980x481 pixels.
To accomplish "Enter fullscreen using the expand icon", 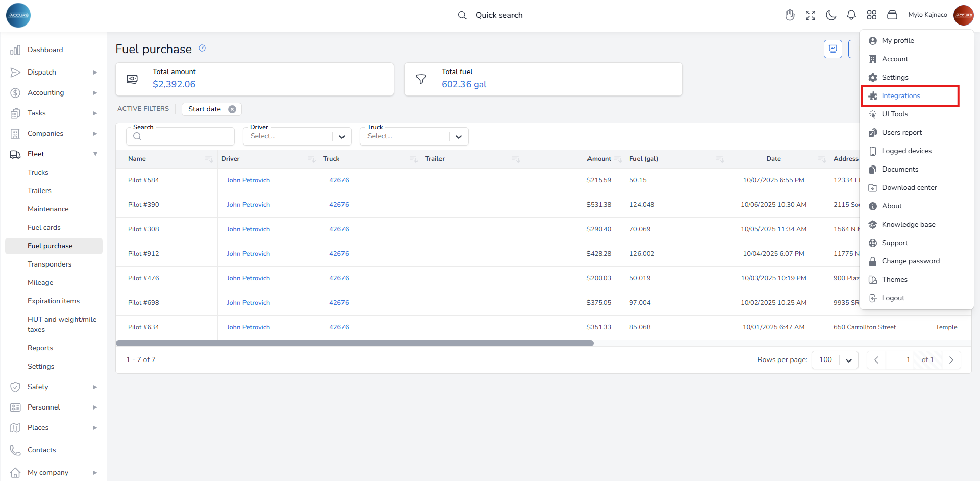I will [811, 15].
